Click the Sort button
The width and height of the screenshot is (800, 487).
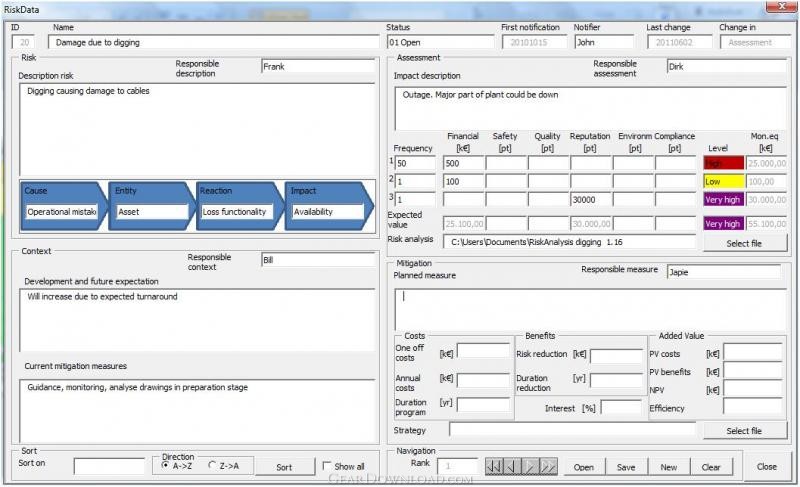click(x=285, y=467)
